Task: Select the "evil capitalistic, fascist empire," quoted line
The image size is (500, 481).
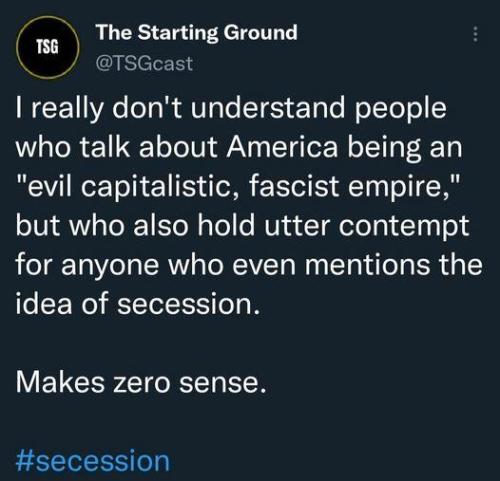Action: 238,186
